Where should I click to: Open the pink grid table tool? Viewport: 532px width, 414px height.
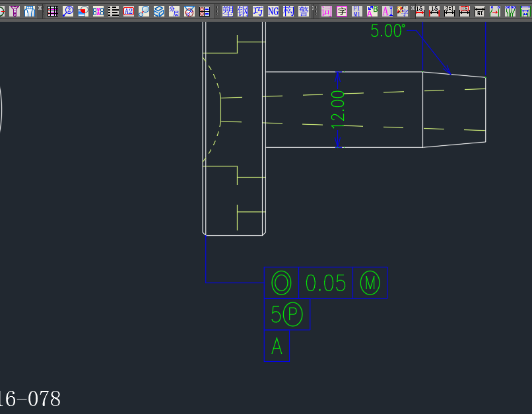[53, 11]
